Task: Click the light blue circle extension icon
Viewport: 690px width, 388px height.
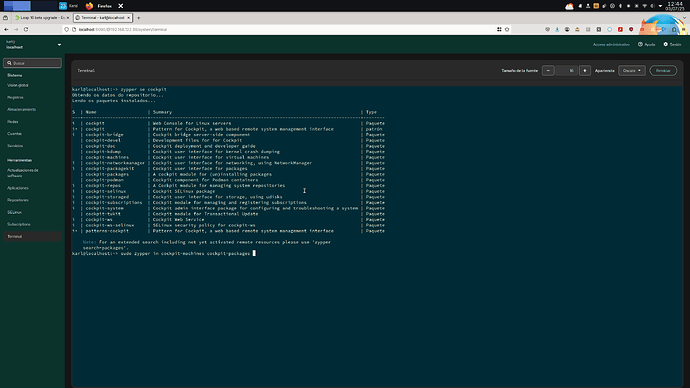Action: tap(609, 29)
